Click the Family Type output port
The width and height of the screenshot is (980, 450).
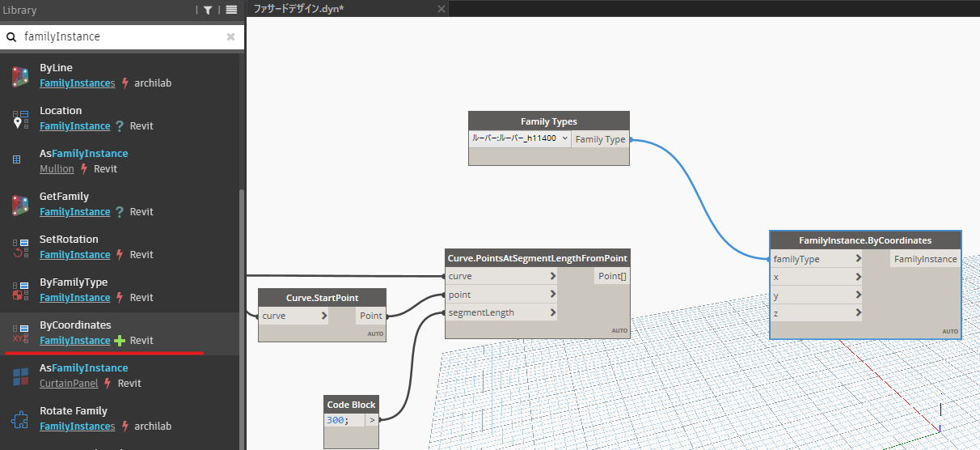tap(600, 139)
